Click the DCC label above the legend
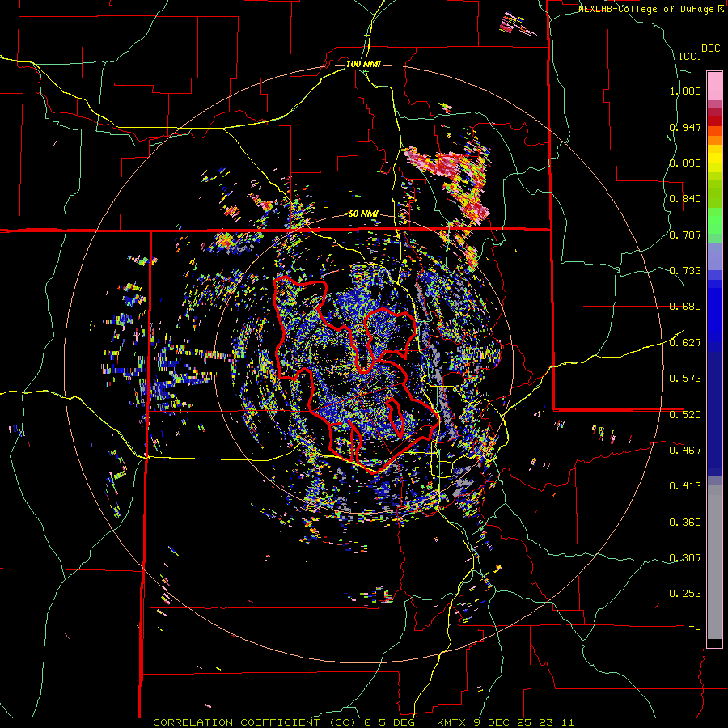The width and height of the screenshot is (728, 728). click(x=710, y=49)
